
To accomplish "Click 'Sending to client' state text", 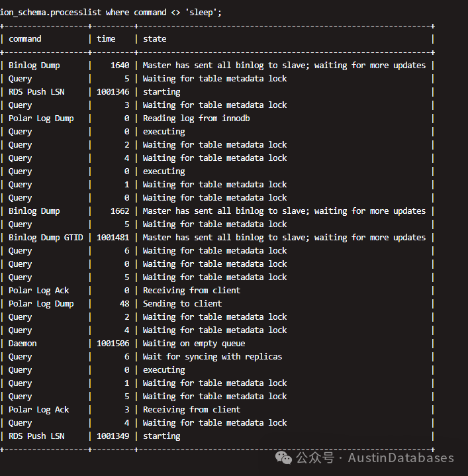I will coord(183,304).
